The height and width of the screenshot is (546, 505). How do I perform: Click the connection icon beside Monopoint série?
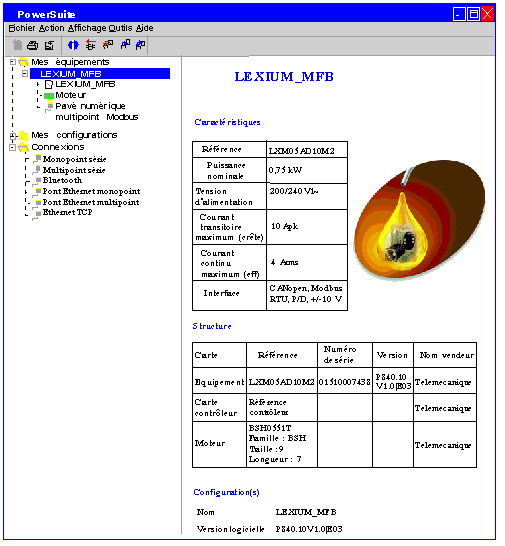[x=37, y=159]
